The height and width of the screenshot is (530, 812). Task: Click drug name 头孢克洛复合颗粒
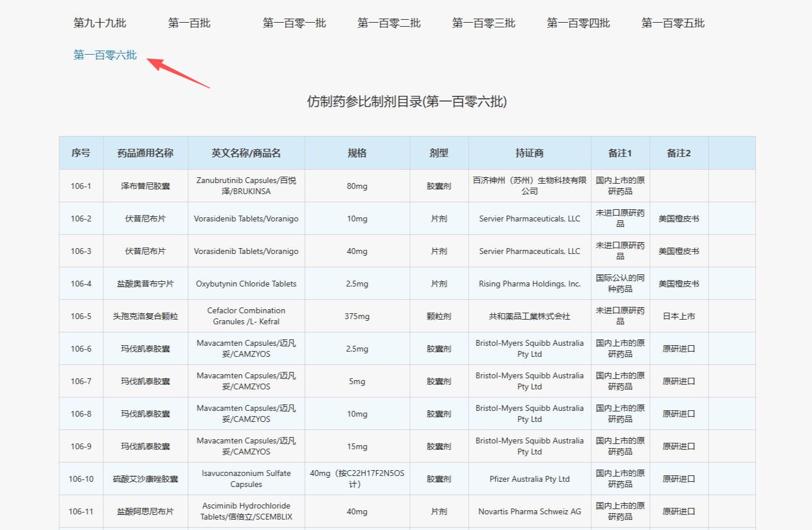point(145,316)
